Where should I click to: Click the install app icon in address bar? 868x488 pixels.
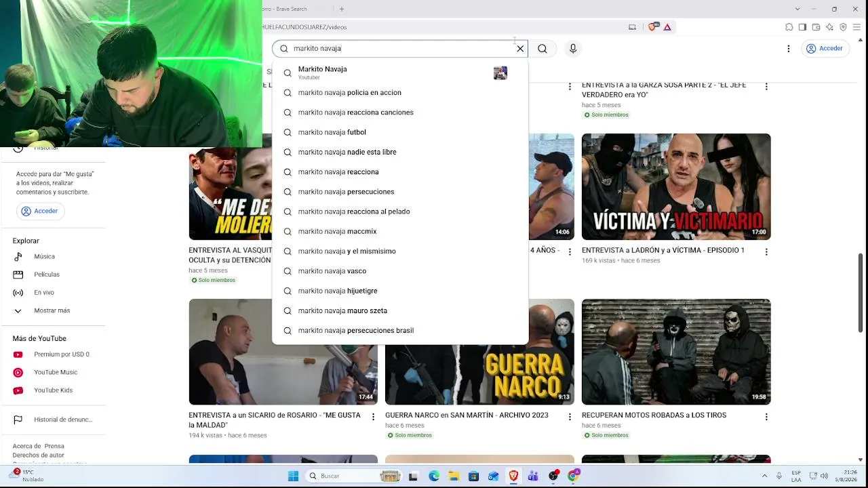pyautogui.click(x=633, y=27)
